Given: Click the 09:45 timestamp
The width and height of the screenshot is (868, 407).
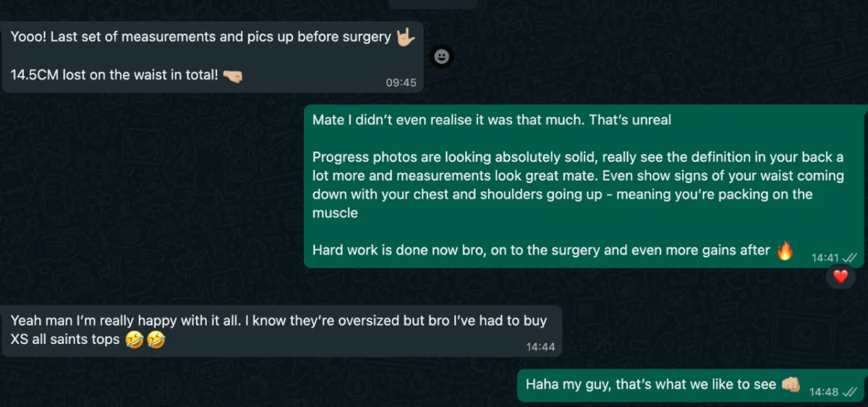Looking at the screenshot, I should [401, 83].
